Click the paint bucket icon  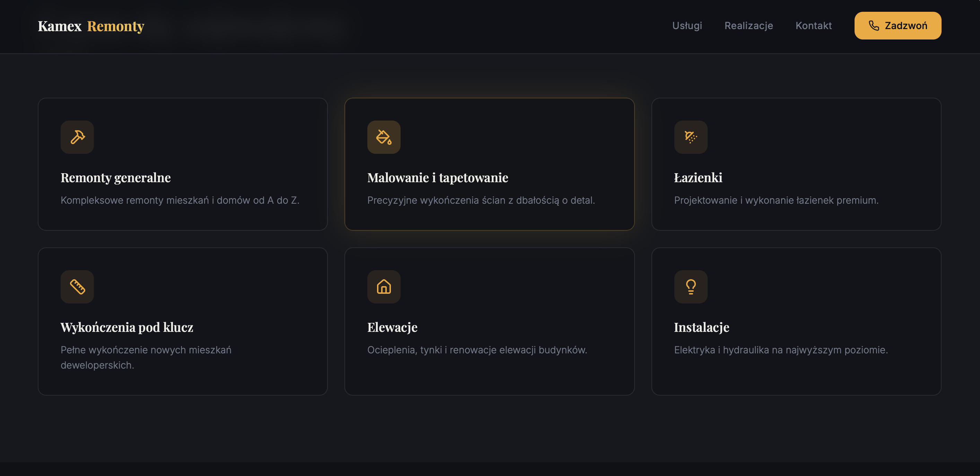(384, 137)
